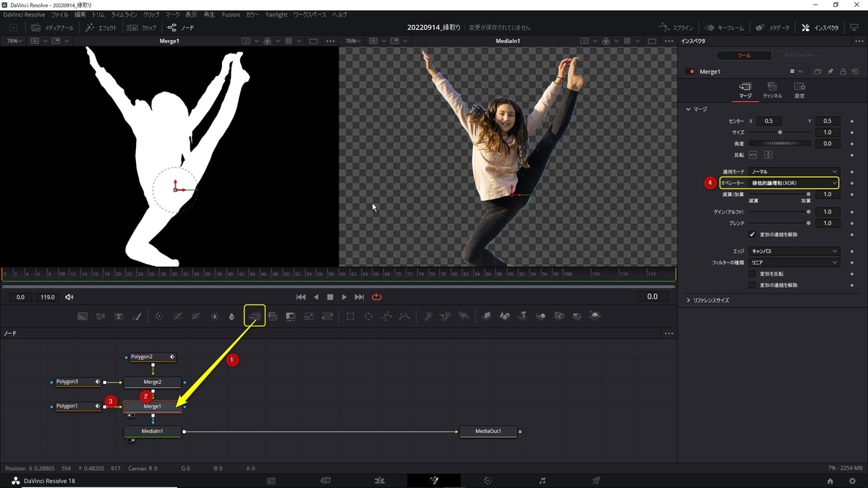The width and height of the screenshot is (868, 488).
Task: Toggle loop playback button
Action: click(x=377, y=297)
